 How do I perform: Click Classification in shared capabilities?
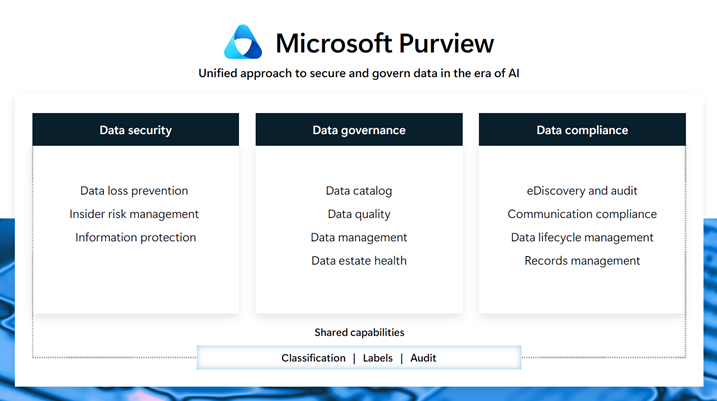click(313, 358)
